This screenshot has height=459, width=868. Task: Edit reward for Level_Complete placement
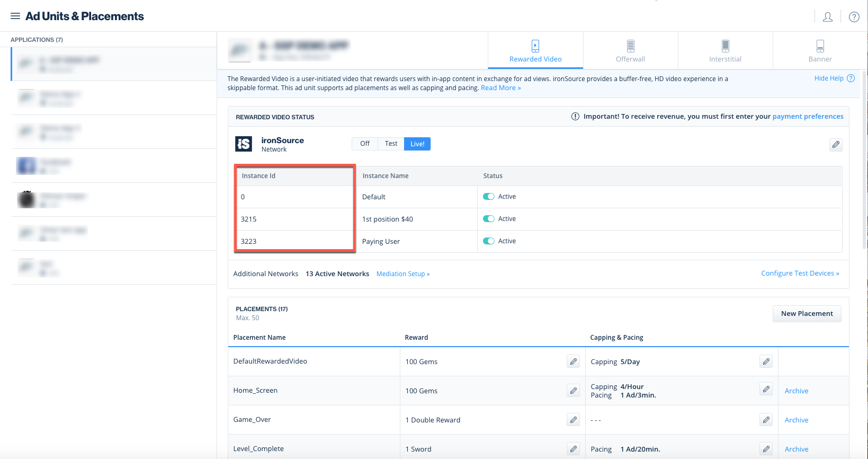click(574, 449)
